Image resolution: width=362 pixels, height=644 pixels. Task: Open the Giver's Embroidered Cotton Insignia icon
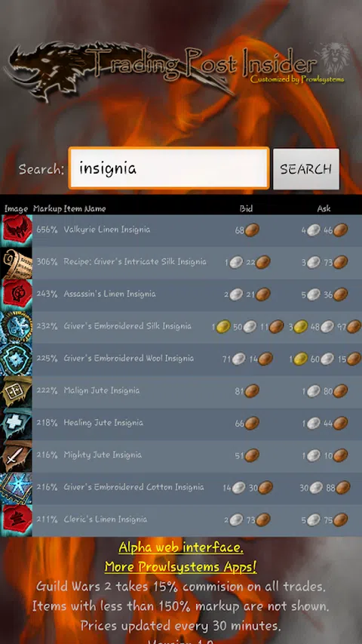tap(17, 488)
